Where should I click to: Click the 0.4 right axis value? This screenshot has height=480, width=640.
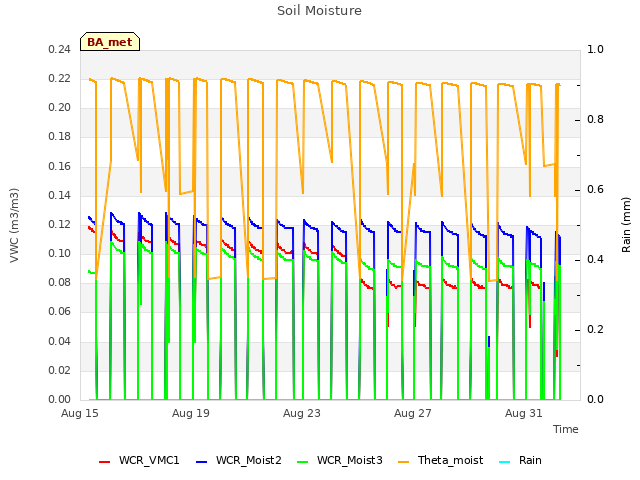pos(595,260)
